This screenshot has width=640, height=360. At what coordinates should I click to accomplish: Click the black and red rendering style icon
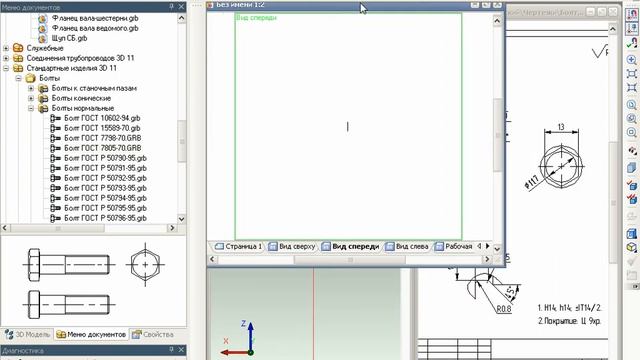(x=631, y=151)
